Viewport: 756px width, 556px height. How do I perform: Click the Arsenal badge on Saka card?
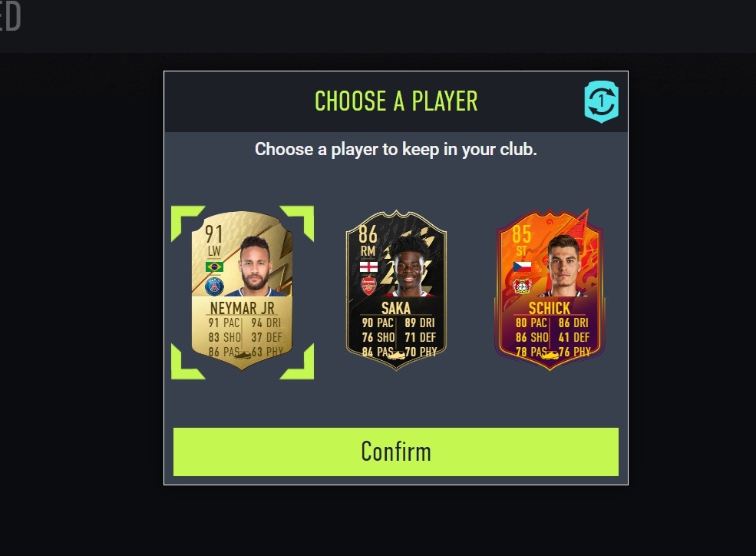click(368, 286)
